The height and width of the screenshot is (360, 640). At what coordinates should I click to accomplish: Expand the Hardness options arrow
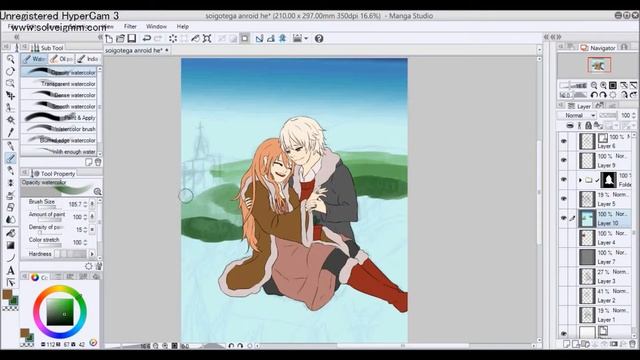pos(92,254)
